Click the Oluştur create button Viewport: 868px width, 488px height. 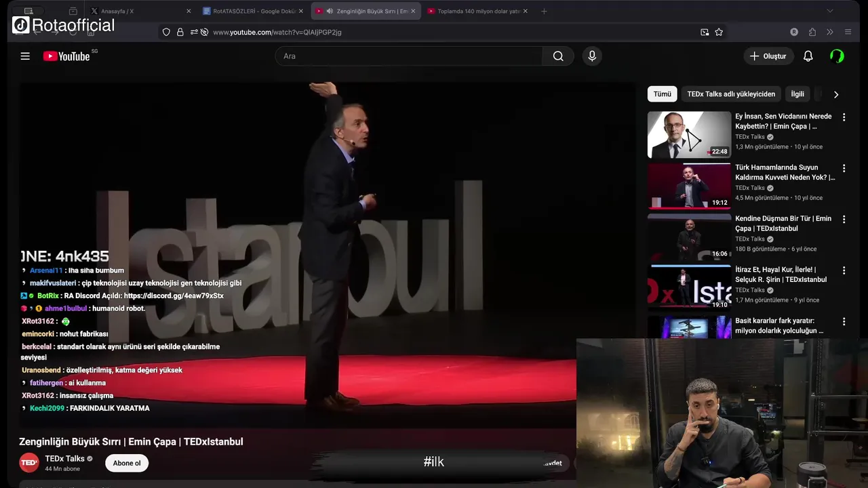click(768, 56)
